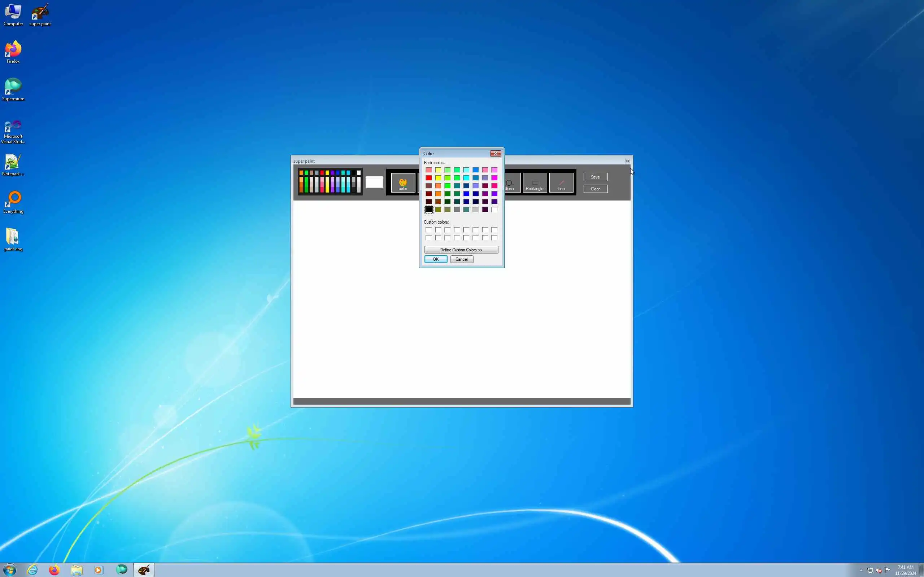Open Firefox from the taskbar
Image resolution: width=924 pixels, height=577 pixels.
54,570
